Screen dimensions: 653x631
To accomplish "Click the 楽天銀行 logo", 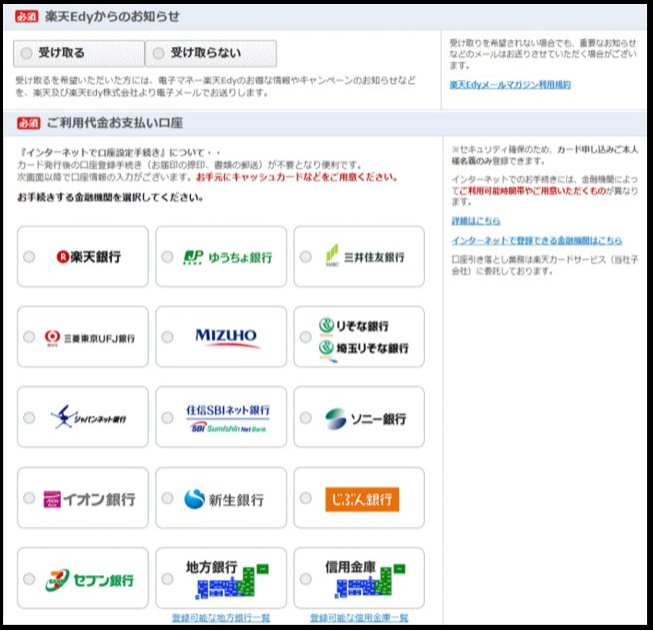I will click(x=89, y=257).
